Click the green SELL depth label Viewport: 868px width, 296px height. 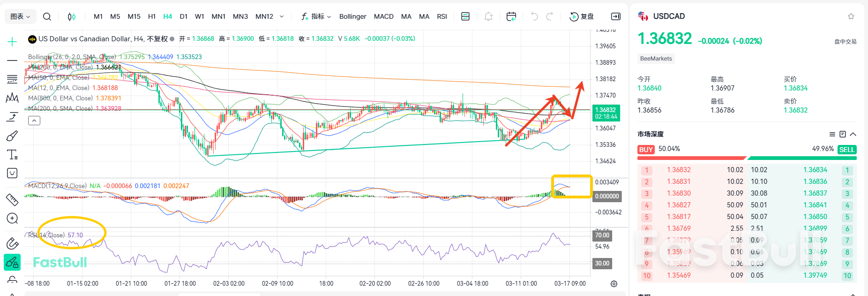[x=846, y=149]
